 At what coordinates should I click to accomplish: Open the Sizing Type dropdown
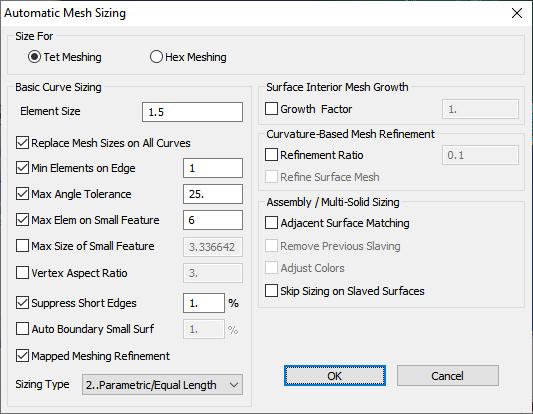point(162,385)
